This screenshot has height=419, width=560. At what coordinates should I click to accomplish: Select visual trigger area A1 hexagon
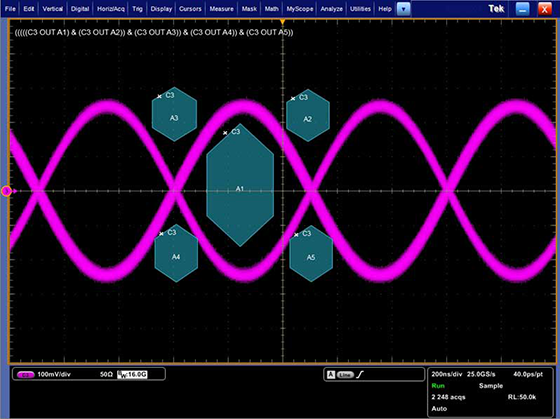point(240,185)
